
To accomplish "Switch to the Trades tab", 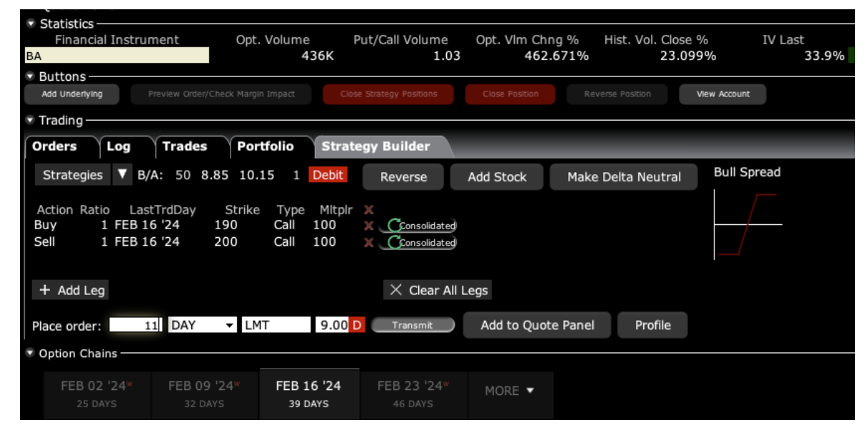I will 184,146.
